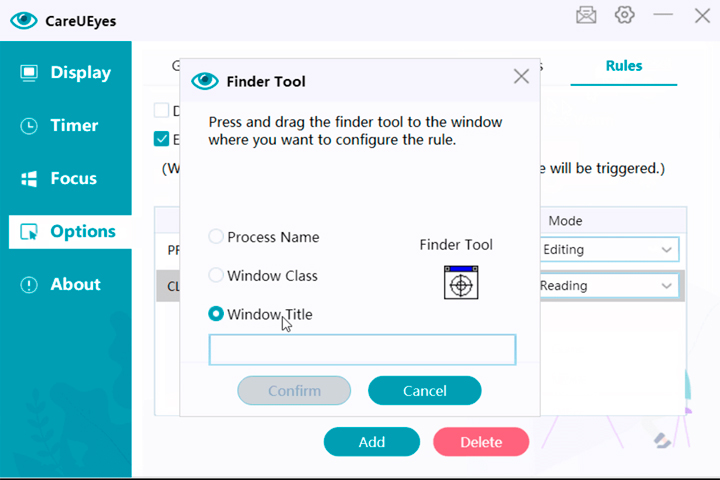Open the Focus section in the sidebar

[x=66, y=178]
